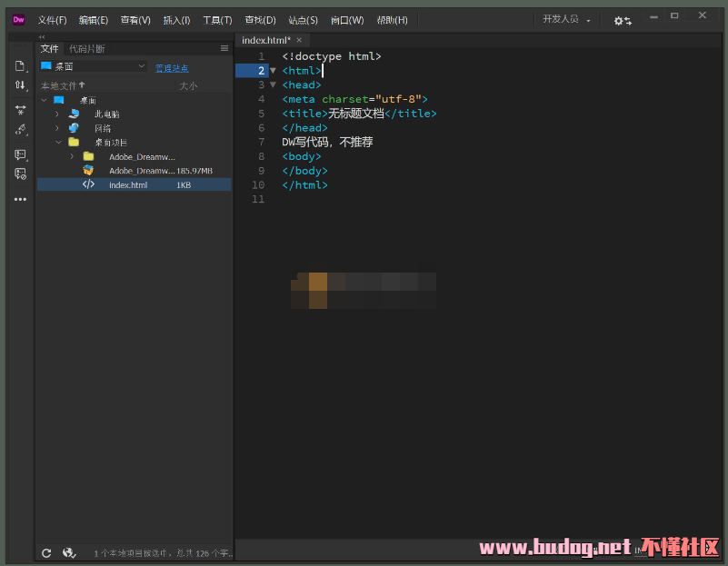Open the File Management arrows icon
728x566 pixels.
[20, 85]
